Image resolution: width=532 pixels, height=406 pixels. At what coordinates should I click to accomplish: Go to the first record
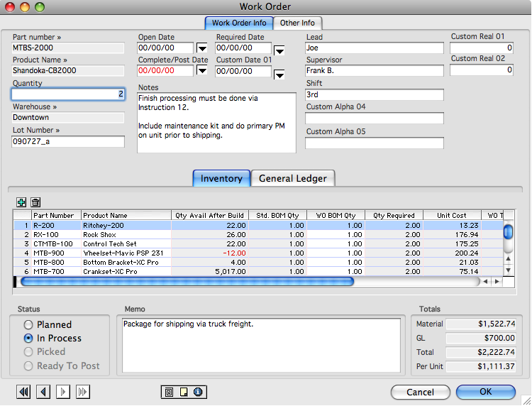pyautogui.click(x=23, y=392)
